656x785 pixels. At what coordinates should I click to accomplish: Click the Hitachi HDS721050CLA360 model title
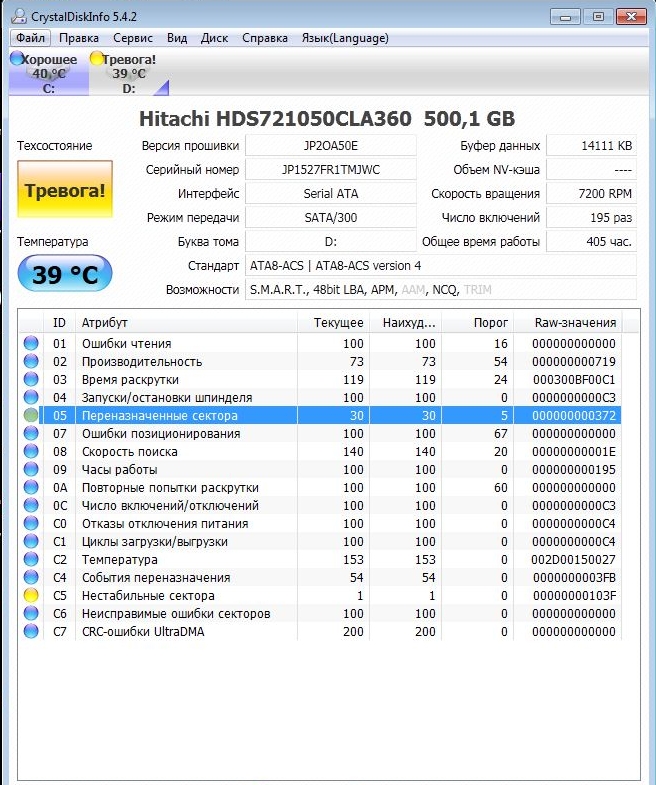pos(327,119)
